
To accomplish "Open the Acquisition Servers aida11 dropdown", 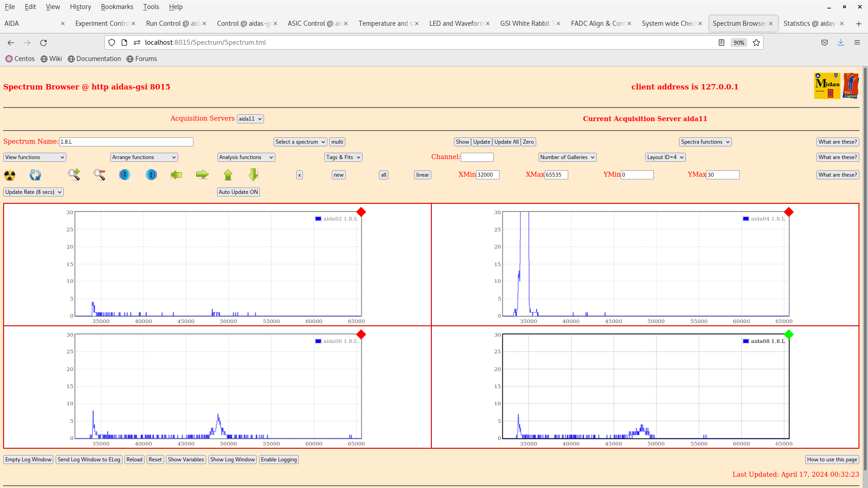I will (x=250, y=119).
